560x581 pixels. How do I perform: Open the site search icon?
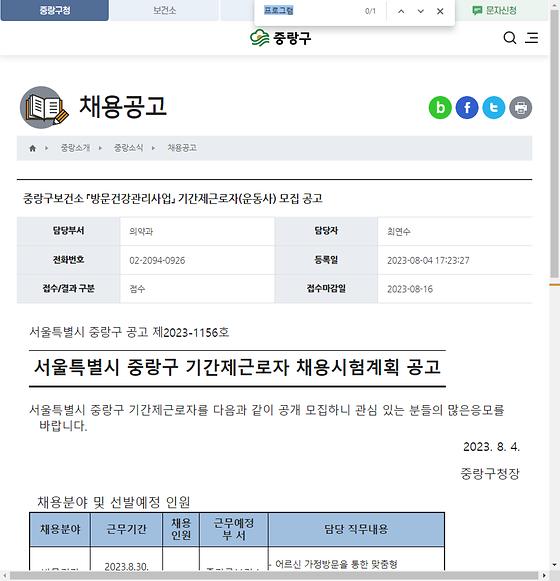click(510, 37)
